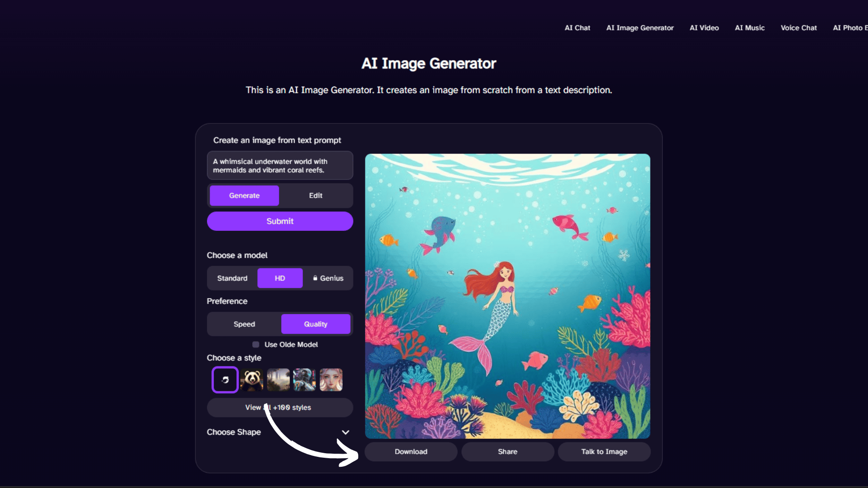Set preference to Quality
The width and height of the screenshot is (868, 488).
316,324
